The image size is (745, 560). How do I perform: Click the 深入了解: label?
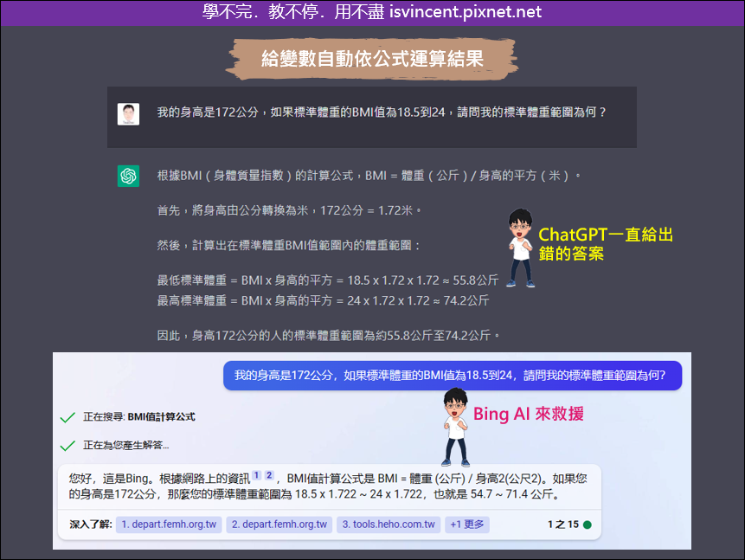(x=90, y=525)
